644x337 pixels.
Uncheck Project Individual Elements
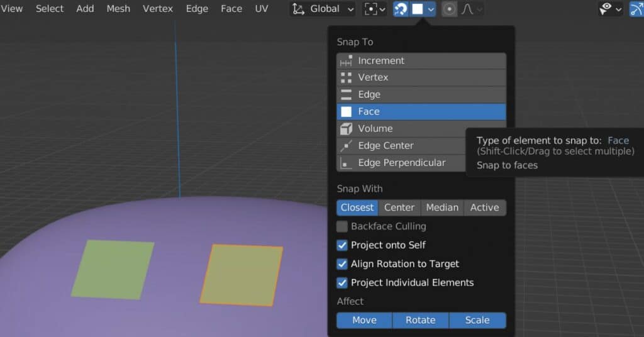[x=341, y=283]
